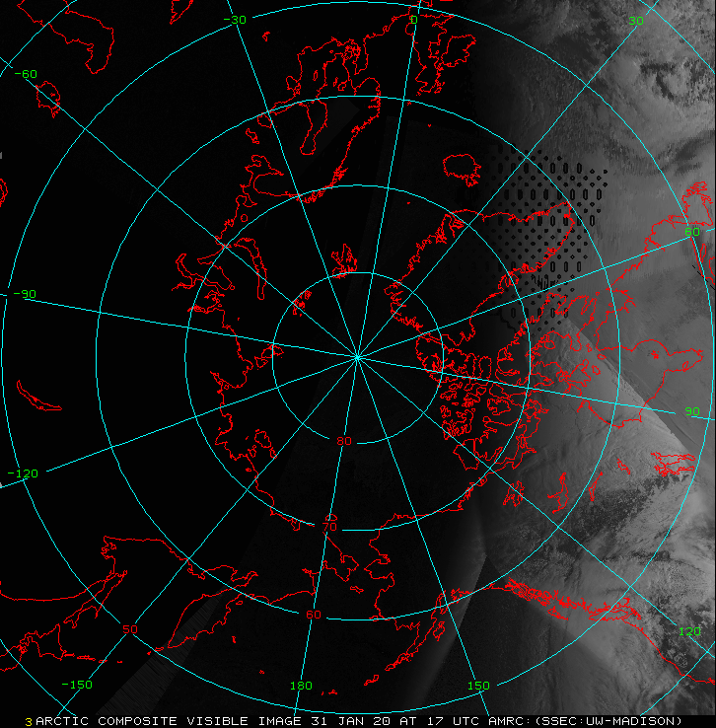Viewport: 716px width, 728px height.
Task: Click the time text 'AT 17 UTC'
Action: [x=439, y=721]
